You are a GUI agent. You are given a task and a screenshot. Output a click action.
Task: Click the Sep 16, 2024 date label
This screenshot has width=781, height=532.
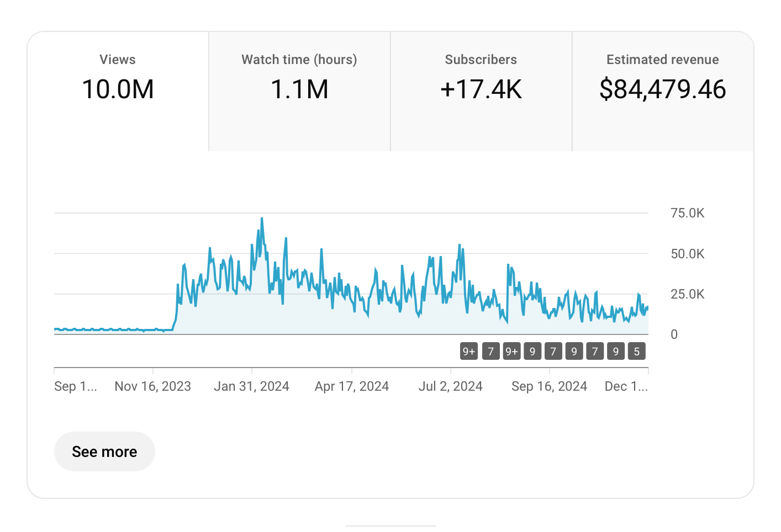[549, 386]
